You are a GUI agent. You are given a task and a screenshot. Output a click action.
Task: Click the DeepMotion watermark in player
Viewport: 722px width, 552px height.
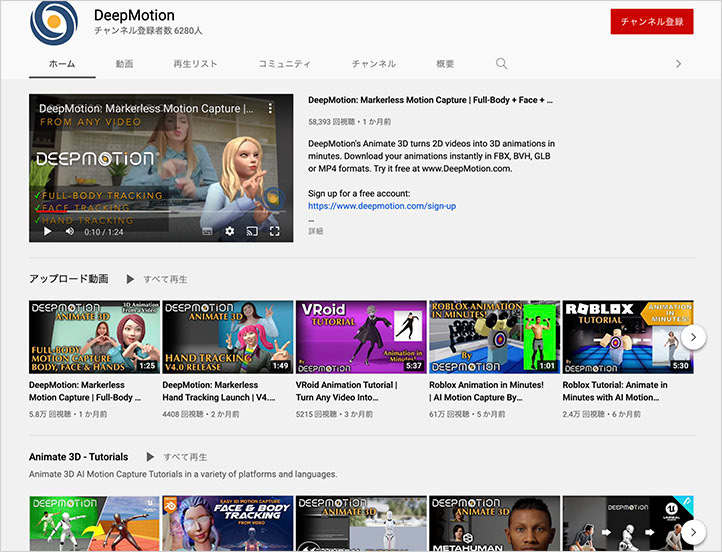coord(273,198)
